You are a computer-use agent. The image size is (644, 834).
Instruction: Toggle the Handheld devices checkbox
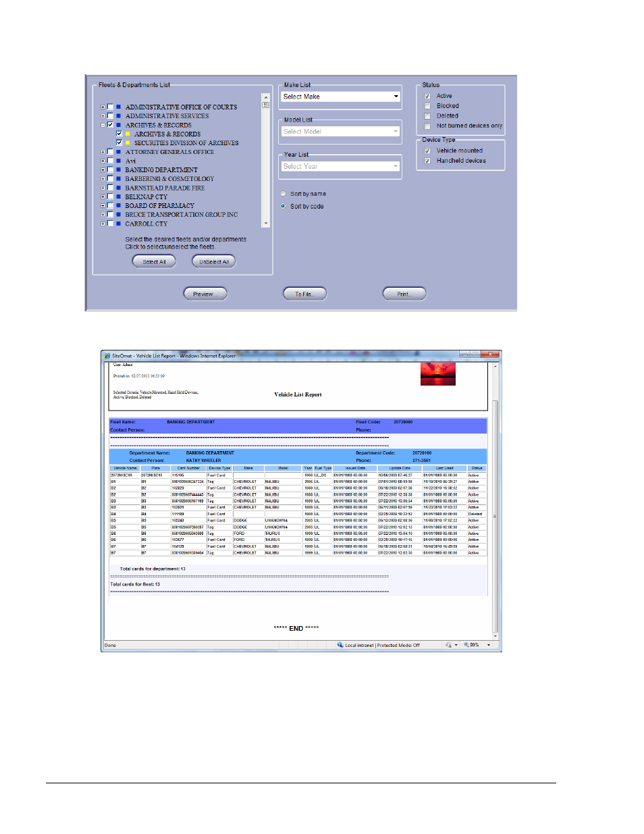pyautogui.click(x=427, y=161)
